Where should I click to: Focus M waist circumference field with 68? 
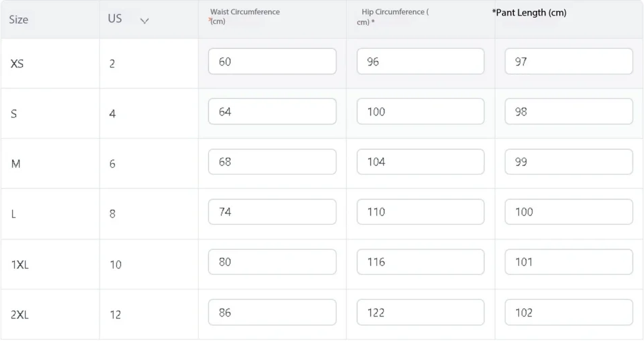coord(272,162)
